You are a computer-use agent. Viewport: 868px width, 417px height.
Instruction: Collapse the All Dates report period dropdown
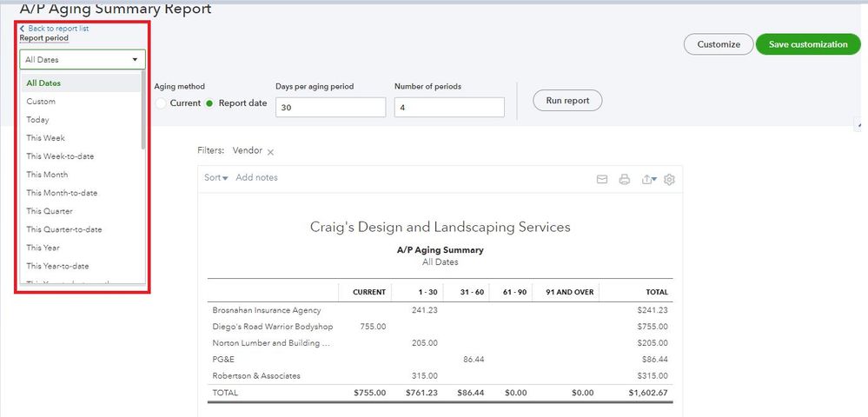[83, 60]
